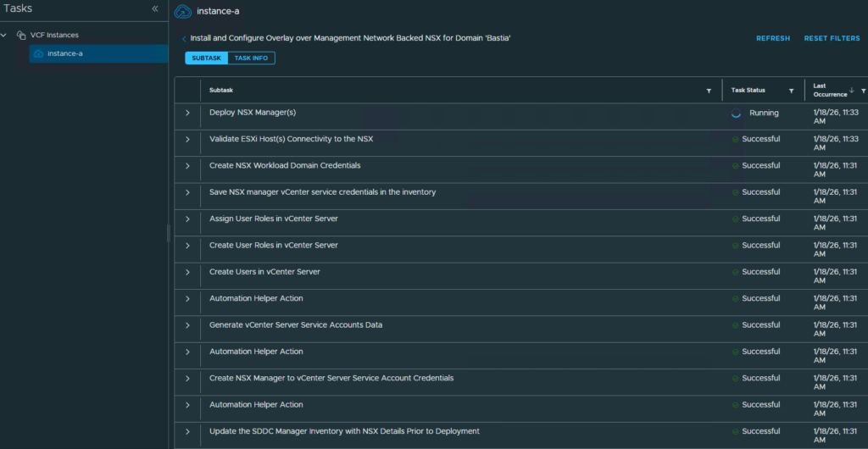Click the VCF Instances group icon
The height and width of the screenshot is (449, 868).
point(21,35)
